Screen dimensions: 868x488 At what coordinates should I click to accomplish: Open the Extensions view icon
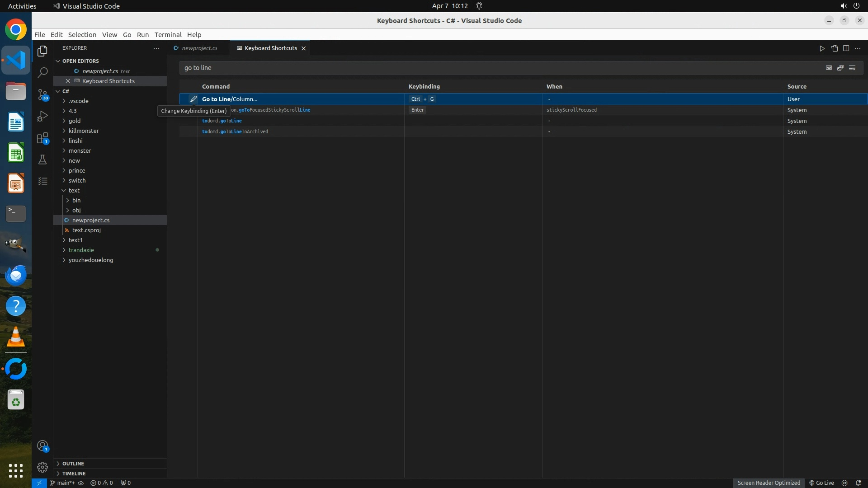42,138
